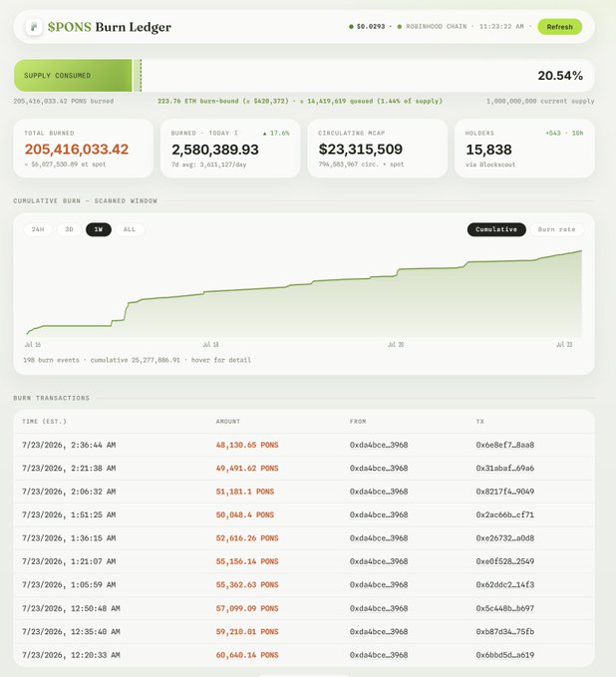Screen dimensions: 616x677
Task: Click the 'via Blockscout' label
Action: coord(490,165)
